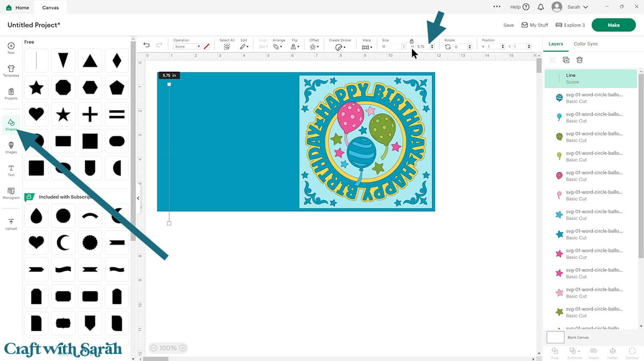Open the Templates panel in sidebar
644x361 pixels.
pos(11,71)
